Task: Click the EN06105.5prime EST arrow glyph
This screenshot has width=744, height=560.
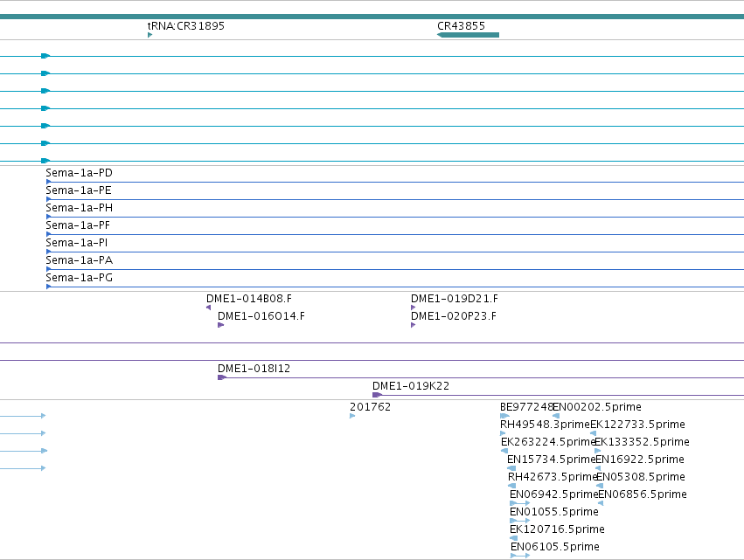Action: coord(520,556)
